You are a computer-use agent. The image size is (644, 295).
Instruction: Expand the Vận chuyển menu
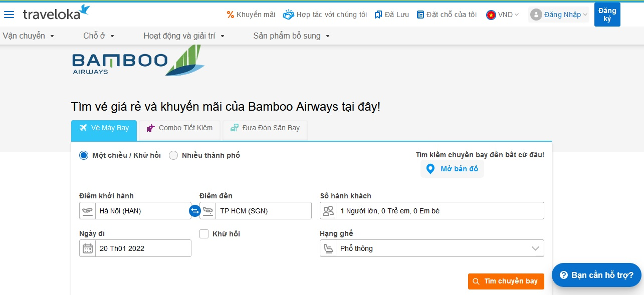29,36
